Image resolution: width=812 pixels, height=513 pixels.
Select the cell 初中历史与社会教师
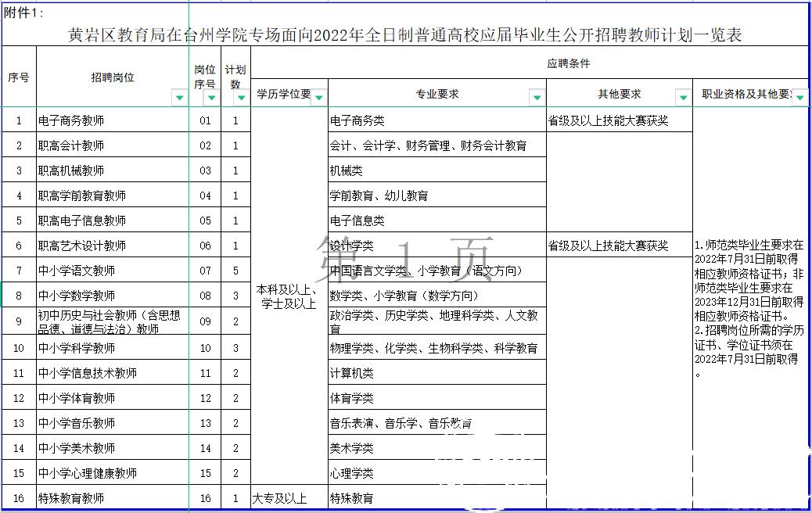(x=113, y=321)
